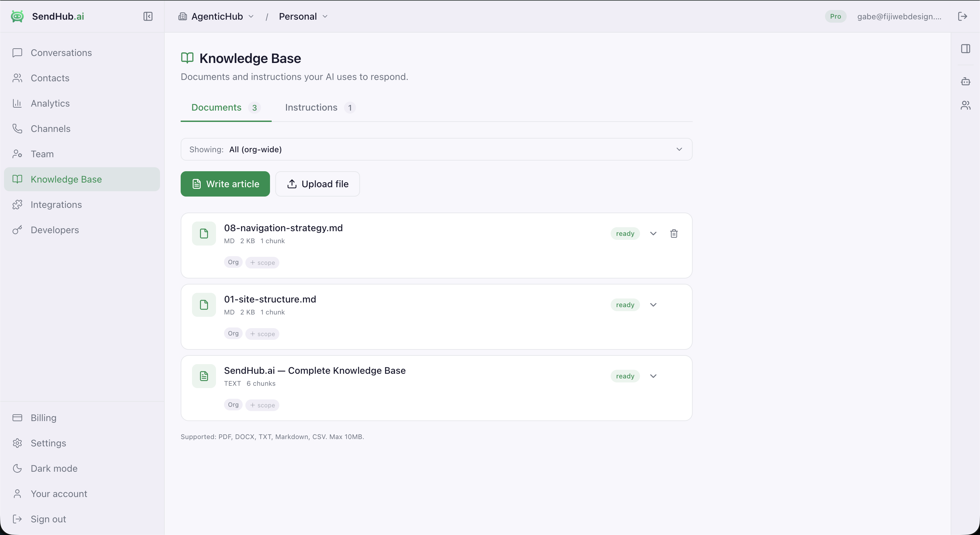980x535 pixels.
Task: Open the AI bot icon in right rail
Action: click(965, 81)
